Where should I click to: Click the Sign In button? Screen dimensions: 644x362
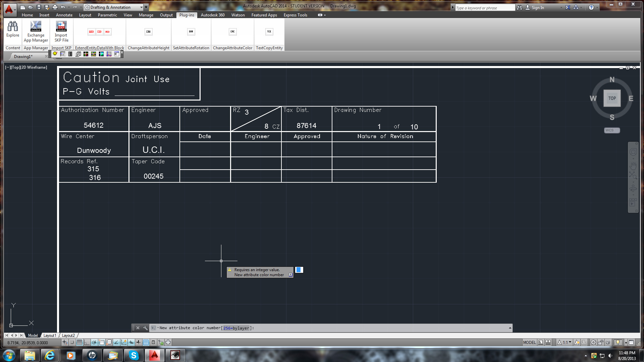pos(538,7)
